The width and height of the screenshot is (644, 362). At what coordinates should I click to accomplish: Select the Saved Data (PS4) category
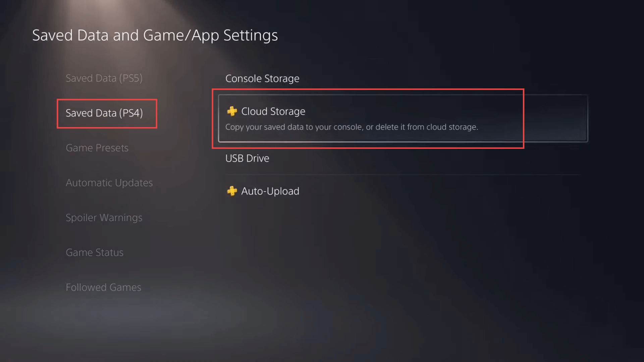coord(104,113)
